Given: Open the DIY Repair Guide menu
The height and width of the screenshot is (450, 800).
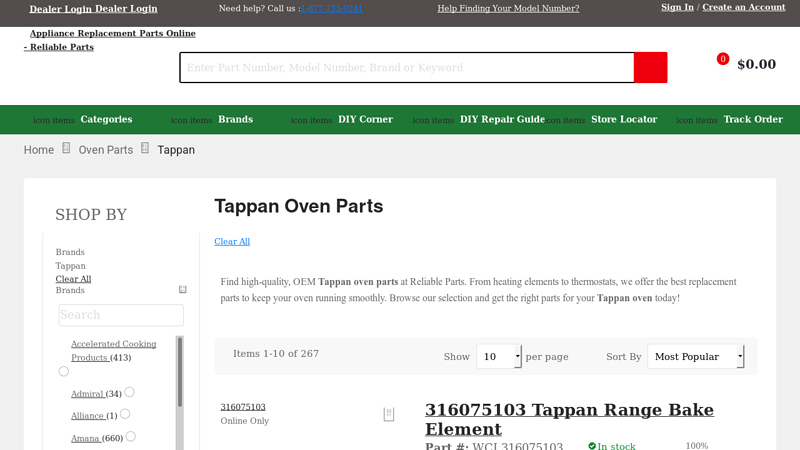Looking at the screenshot, I should pyautogui.click(x=502, y=119).
